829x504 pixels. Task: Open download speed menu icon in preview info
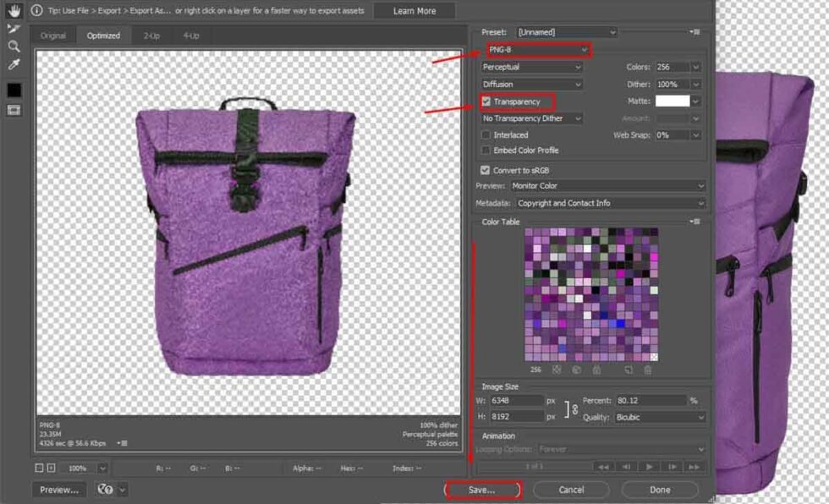(122, 443)
